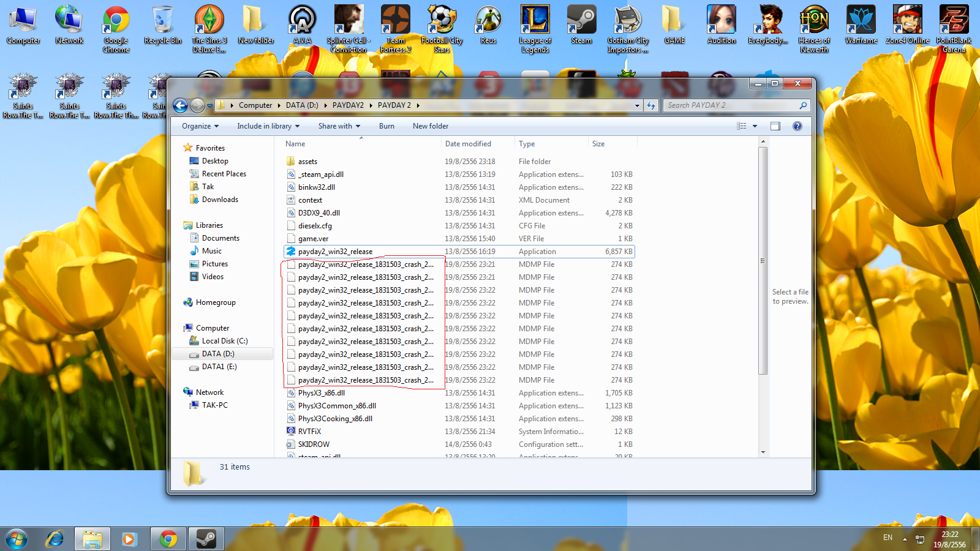Open Google Chrome desktop shortcut
Viewport: 980px width, 551px height.
pyautogui.click(x=116, y=29)
